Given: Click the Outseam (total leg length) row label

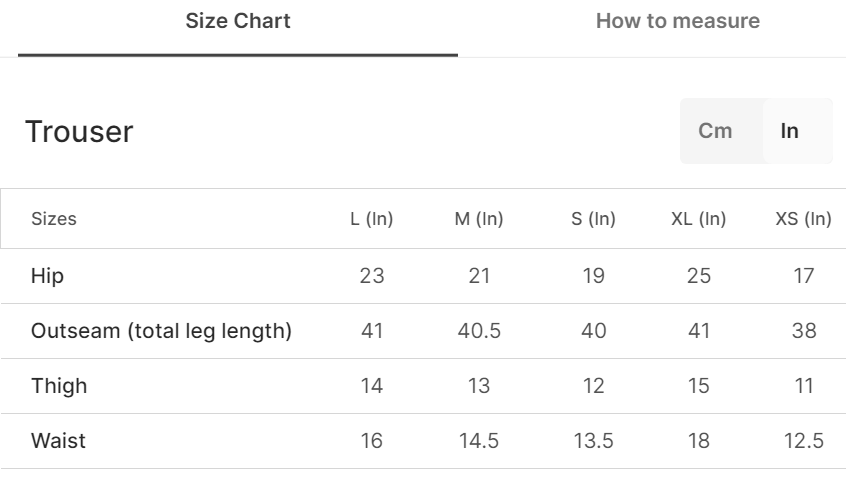Looking at the screenshot, I should click(x=161, y=331).
